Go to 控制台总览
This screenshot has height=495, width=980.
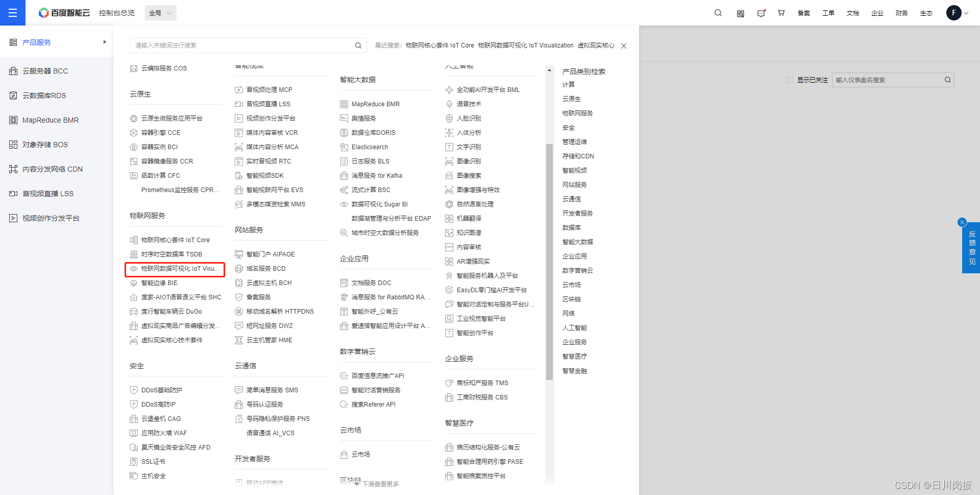[117, 13]
